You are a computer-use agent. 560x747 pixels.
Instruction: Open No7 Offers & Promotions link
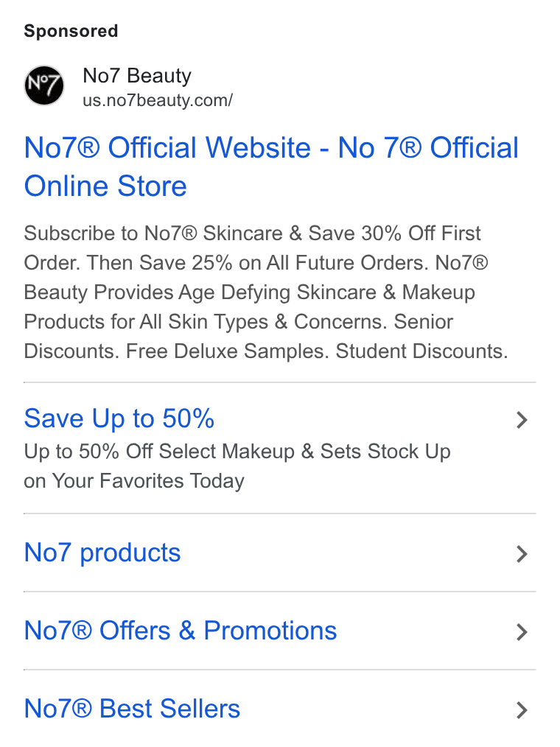pyautogui.click(x=180, y=631)
